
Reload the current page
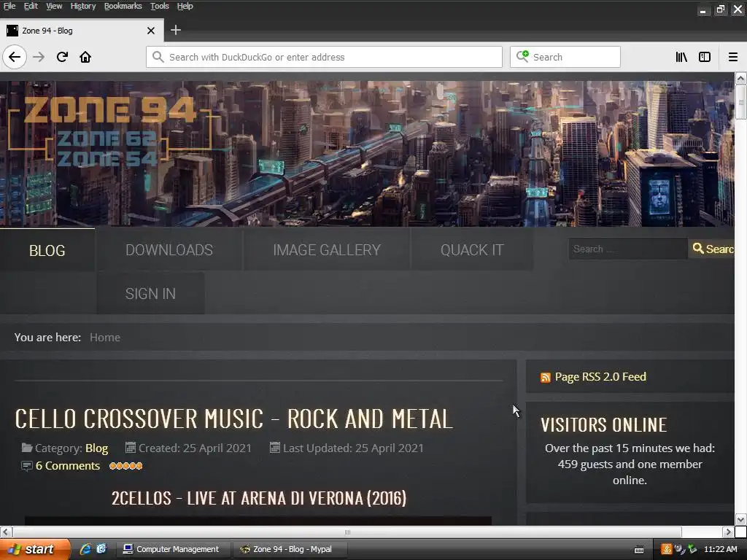[62, 57]
